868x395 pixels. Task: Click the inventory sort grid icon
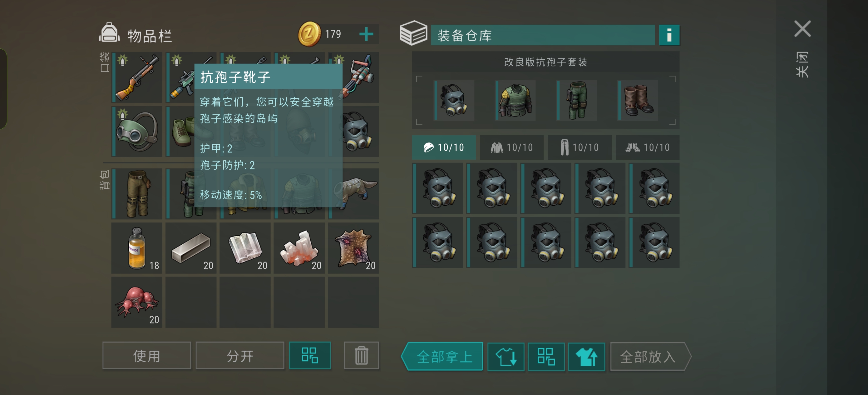click(x=310, y=356)
